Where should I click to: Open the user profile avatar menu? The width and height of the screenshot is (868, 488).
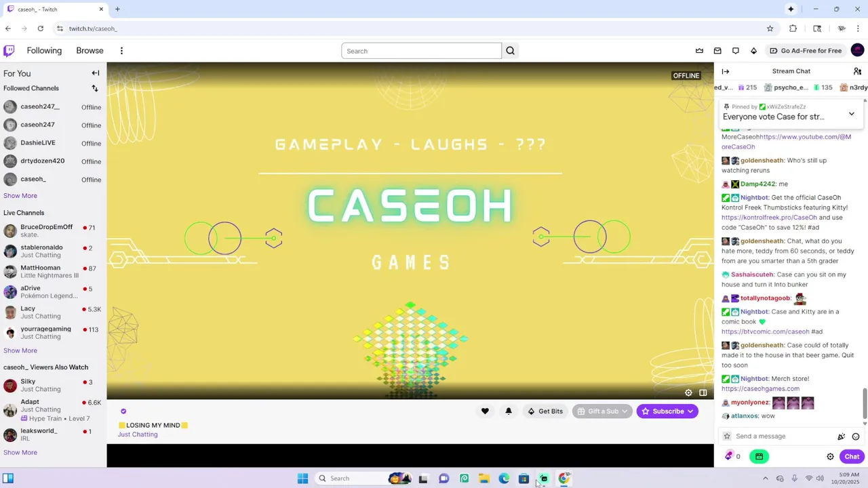[x=857, y=50]
